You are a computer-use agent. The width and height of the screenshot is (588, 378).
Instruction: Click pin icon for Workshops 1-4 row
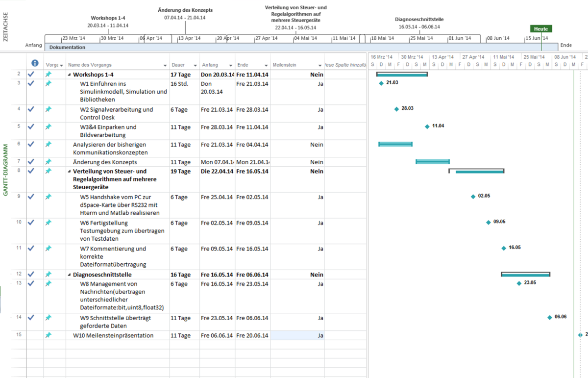[48, 75]
